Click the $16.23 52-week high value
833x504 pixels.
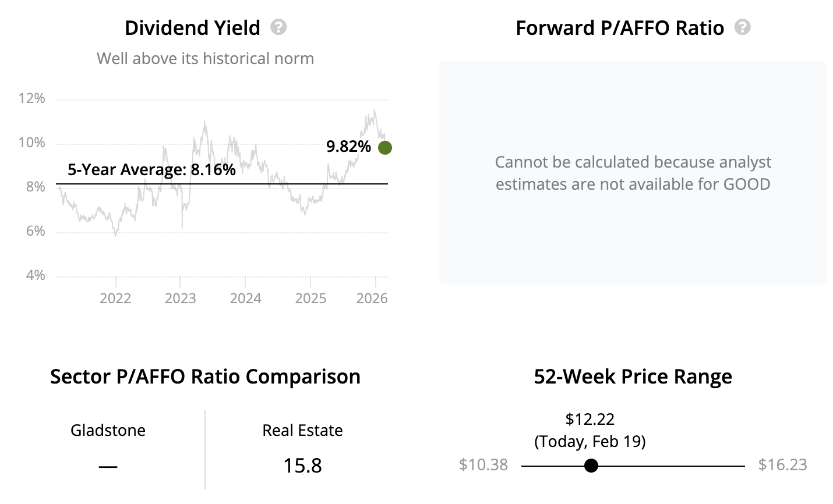click(x=782, y=465)
